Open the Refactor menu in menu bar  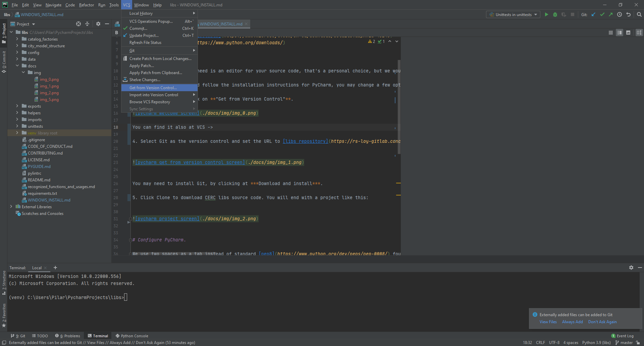coord(86,5)
